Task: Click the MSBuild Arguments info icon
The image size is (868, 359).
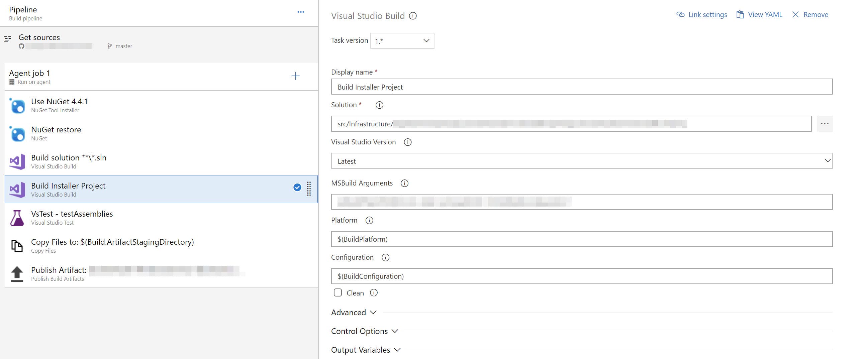Action: [x=405, y=183]
